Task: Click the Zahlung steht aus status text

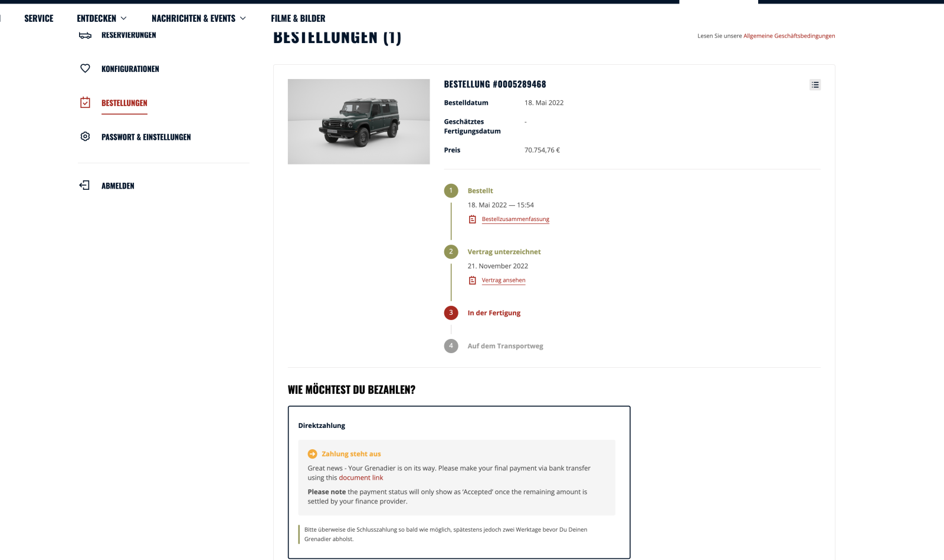Action: click(x=351, y=454)
